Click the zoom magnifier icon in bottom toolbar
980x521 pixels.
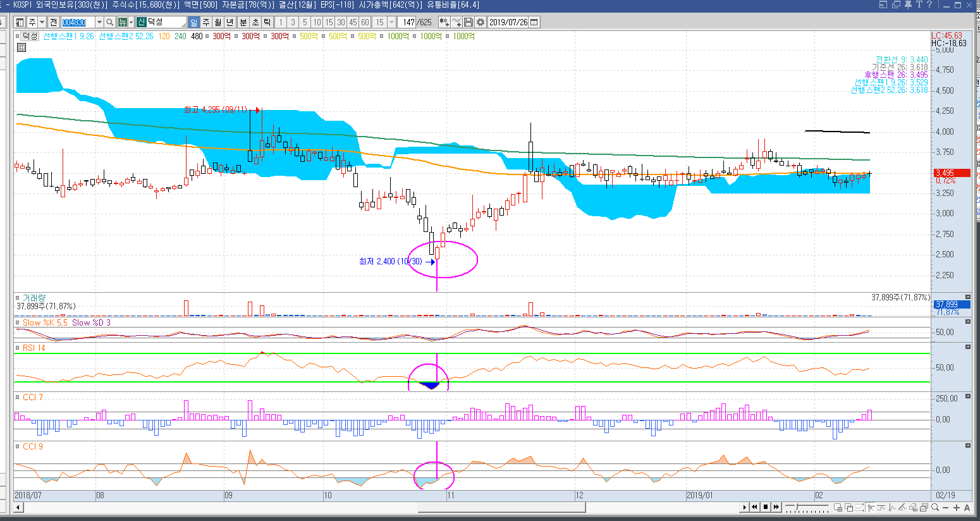tap(933, 507)
